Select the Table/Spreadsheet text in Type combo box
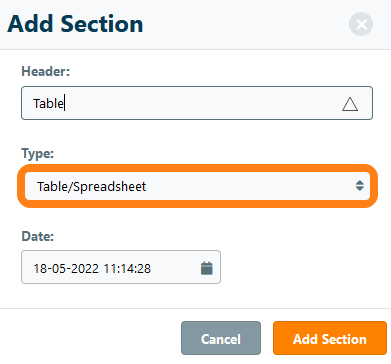 (x=91, y=187)
